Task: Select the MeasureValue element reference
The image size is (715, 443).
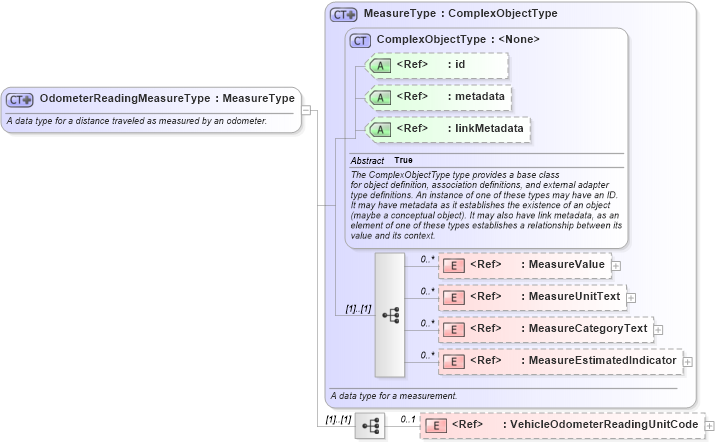Action: pyautogui.click(x=525, y=266)
